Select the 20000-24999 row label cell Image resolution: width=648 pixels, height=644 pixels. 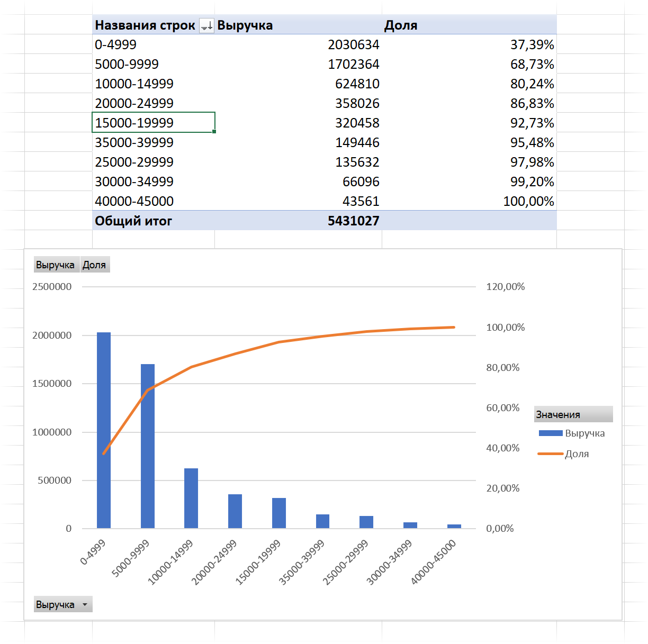tap(154, 104)
